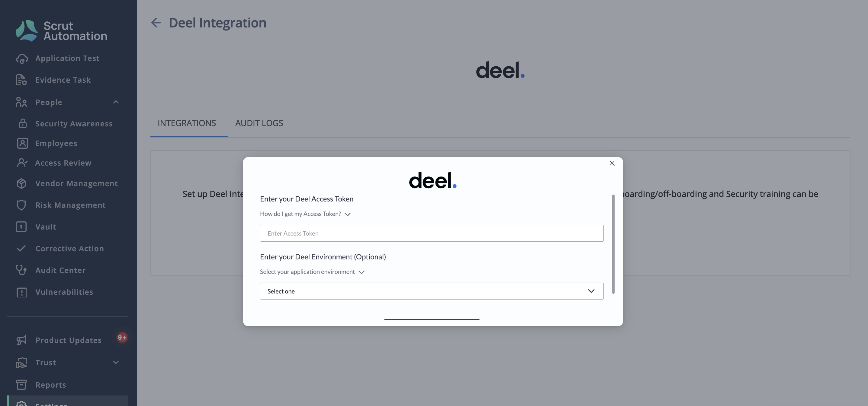Expand 'How do I get my Access Token?'
Image resolution: width=868 pixels, height=406 pixels.
305,214
